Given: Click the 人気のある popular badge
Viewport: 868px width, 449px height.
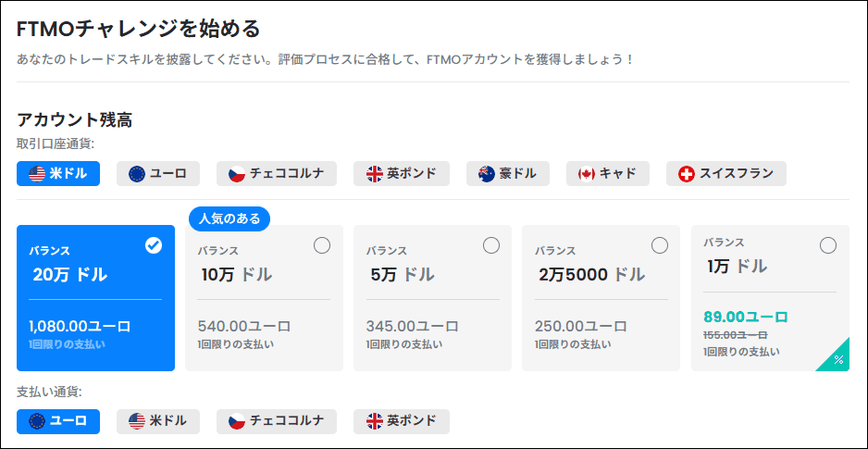Looking at the screenshot, I should coord(229,218).
